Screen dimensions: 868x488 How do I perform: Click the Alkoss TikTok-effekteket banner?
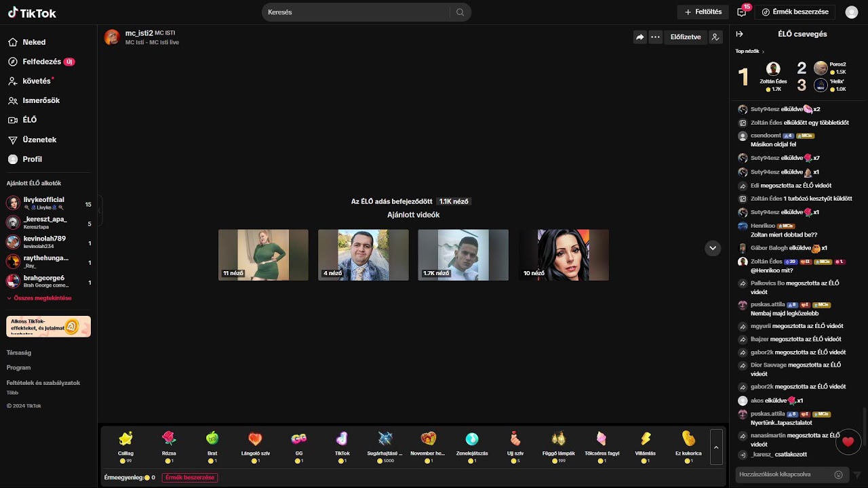pos(48,326)
